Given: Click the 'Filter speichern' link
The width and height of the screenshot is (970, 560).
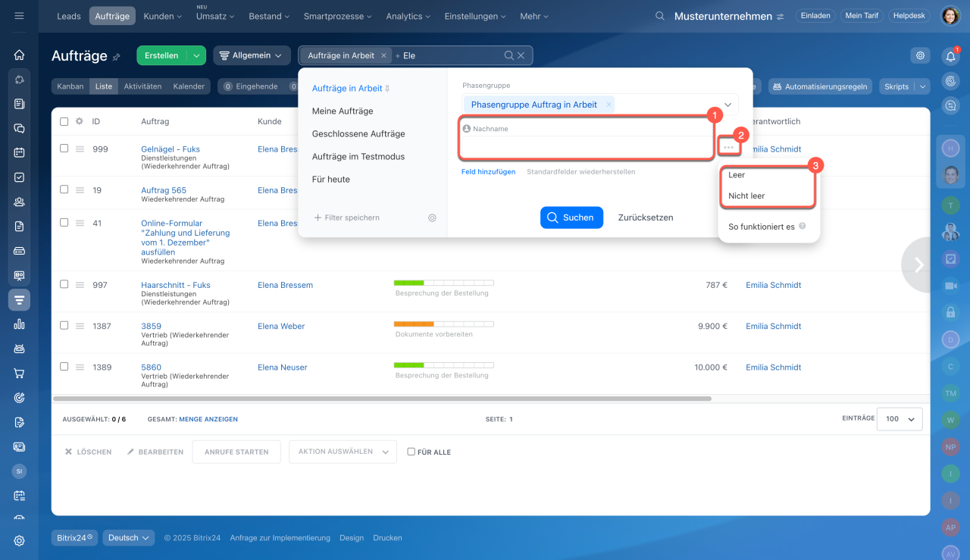Looking at the screenshot, I should click(347, 217).
